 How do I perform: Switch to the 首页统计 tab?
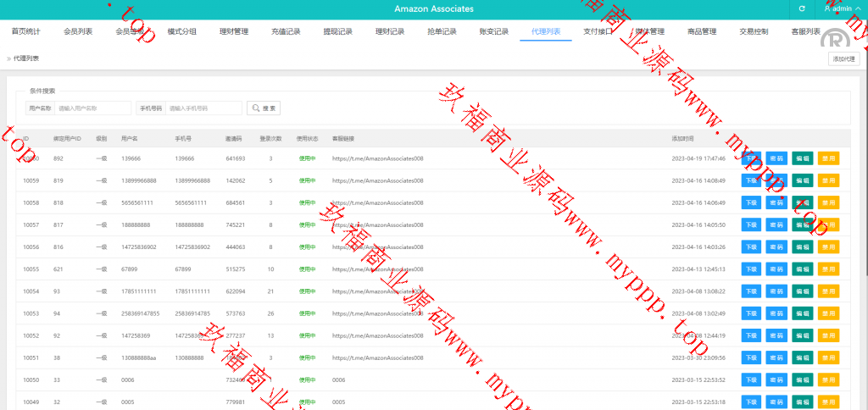25,32
